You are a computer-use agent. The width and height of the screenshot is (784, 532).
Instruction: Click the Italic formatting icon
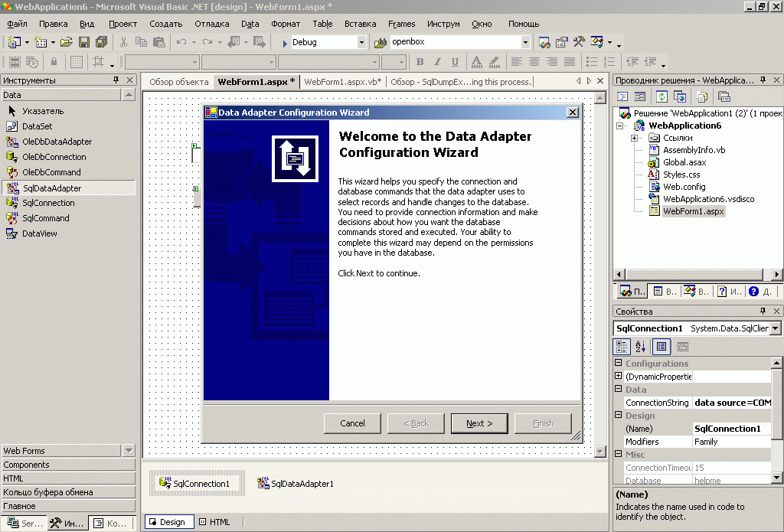(437, 61)
